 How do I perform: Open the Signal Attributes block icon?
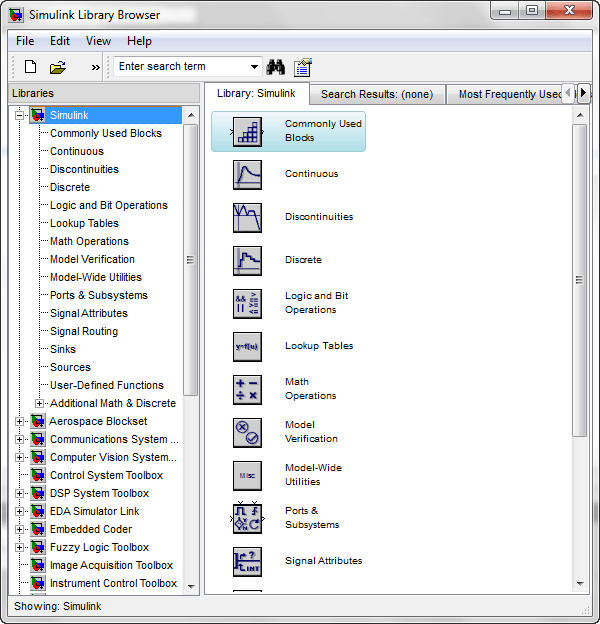pyautogui.click(x=247, y=562)
